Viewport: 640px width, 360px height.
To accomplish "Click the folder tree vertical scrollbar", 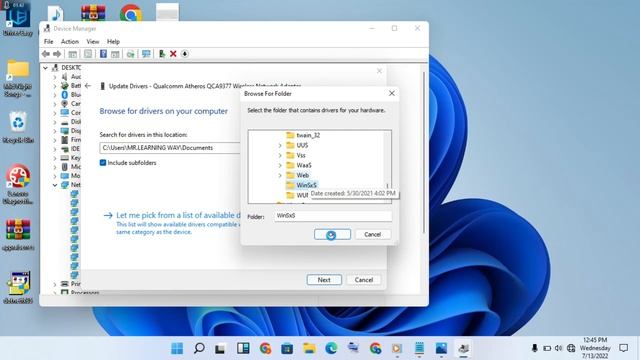I will pyautogui.click(x=387, y=167).
